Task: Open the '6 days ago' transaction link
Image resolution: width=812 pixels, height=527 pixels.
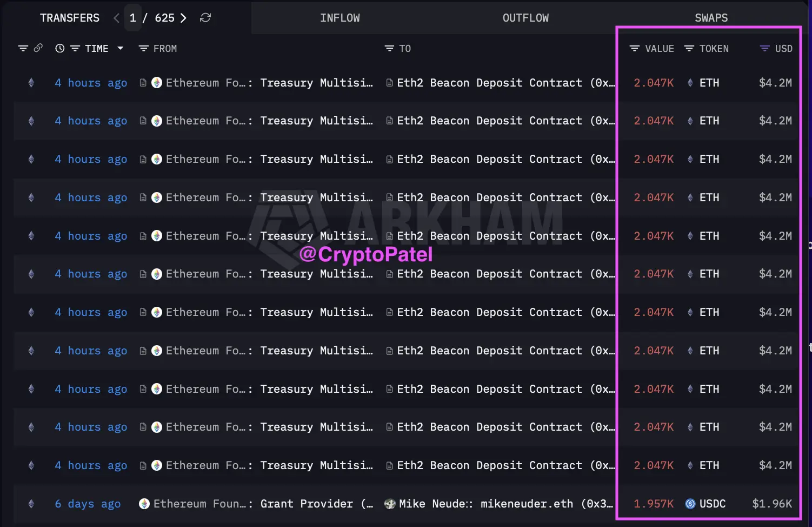Action: (88, 504)
